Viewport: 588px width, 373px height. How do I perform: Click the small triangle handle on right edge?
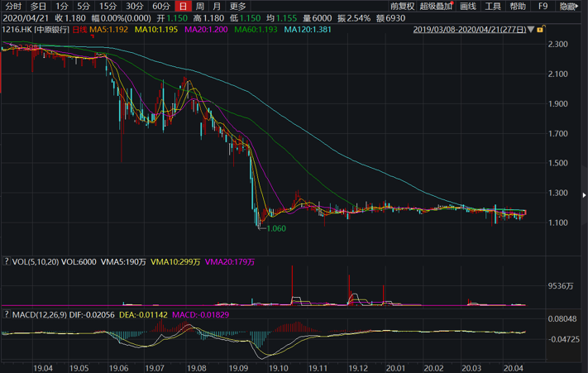coord(585,195)
